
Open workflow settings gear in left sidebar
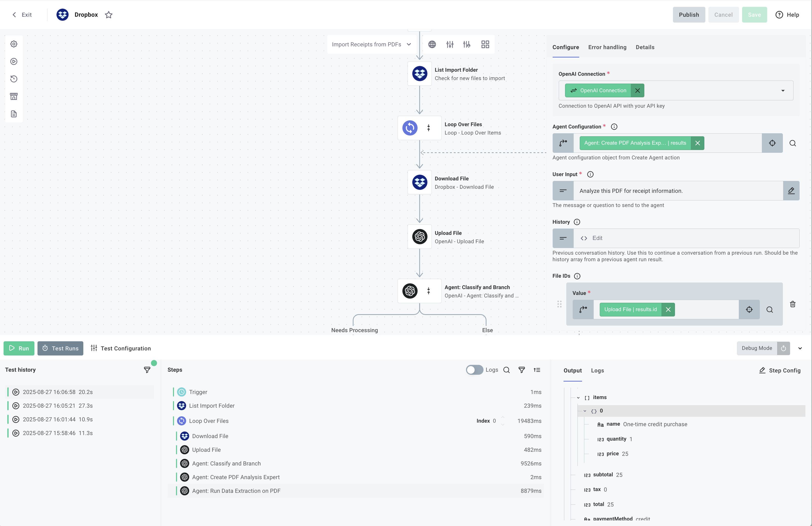(14, 44)
